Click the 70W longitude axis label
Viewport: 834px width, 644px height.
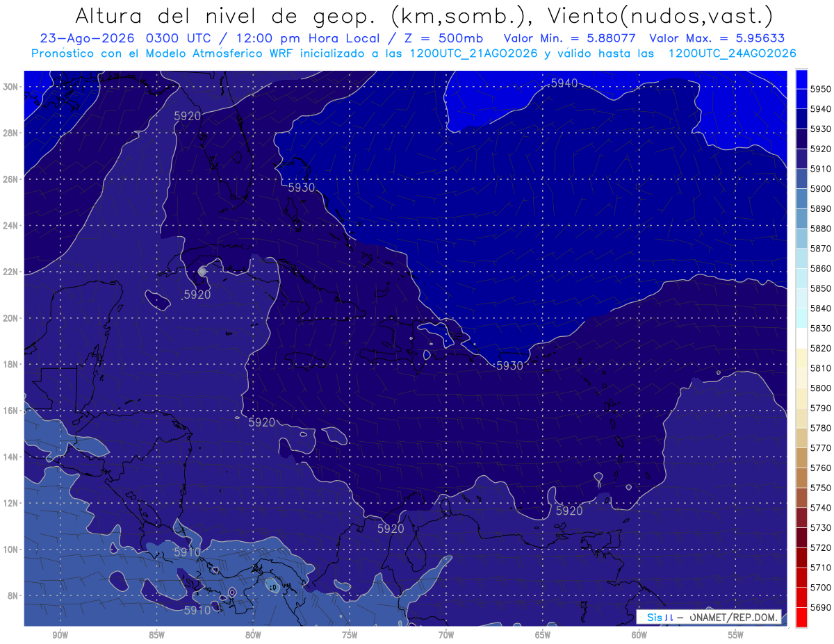(x=446, y=635)
